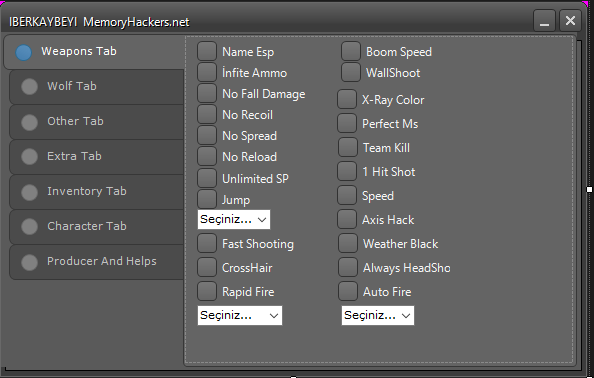
Task: Toggle Rapid Fire checkbox
Action: click(x=207, y=291)
